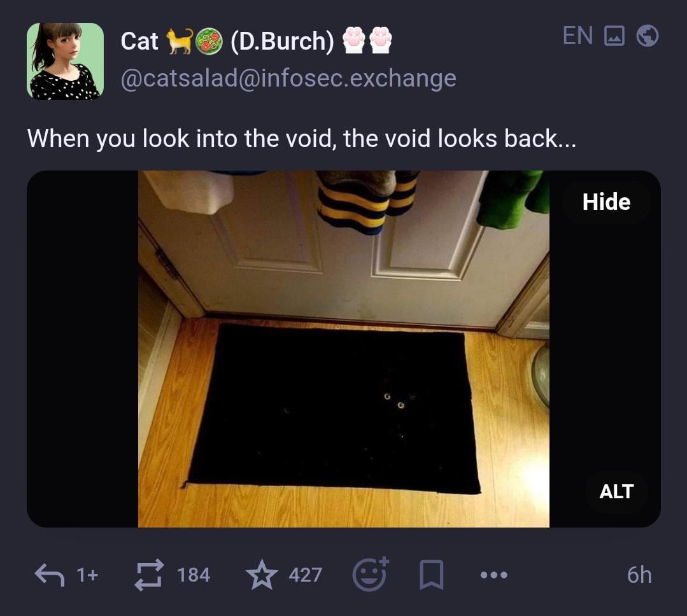Viewport: 687px width, 616px height.
Task: Hide the media with the Hide button
Action: [x=606, y=202]
